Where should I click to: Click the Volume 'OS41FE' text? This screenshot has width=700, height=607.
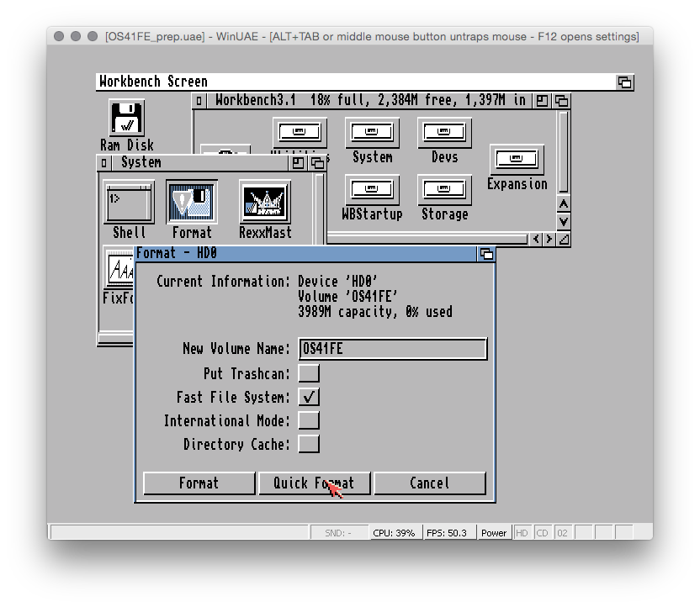[x=347, y=297]
